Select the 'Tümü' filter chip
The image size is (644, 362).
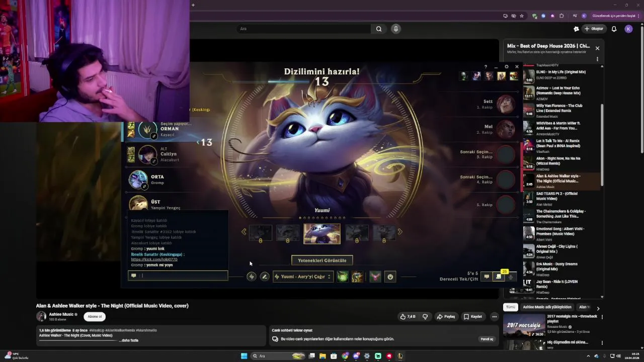point(511,307)
